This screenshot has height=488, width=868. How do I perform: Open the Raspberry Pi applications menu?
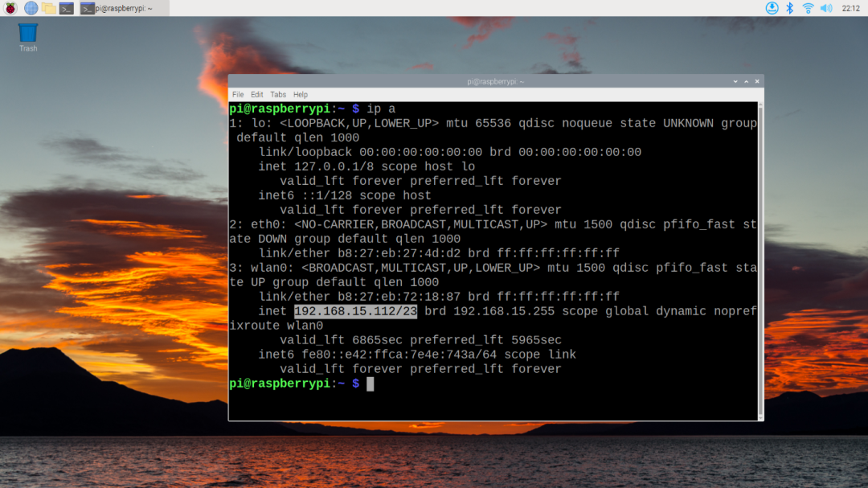pos(10,8)
